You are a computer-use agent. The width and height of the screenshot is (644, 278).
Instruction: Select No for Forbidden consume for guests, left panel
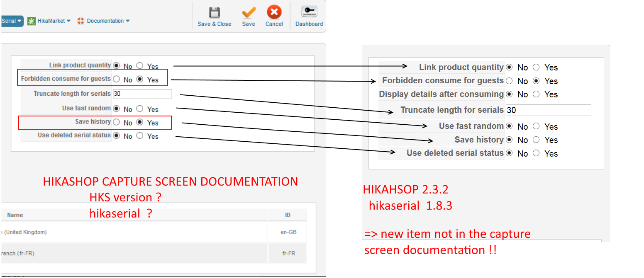click(x=116, y=79)
